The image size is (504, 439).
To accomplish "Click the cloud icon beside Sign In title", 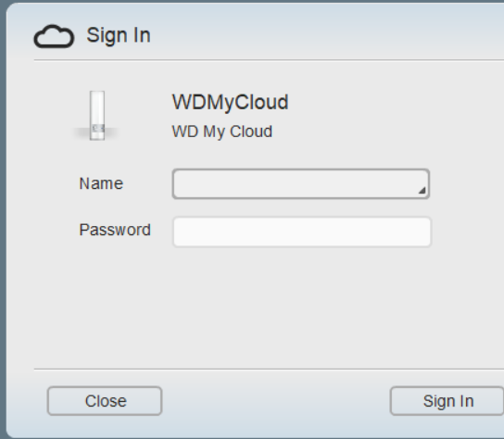I will (x=54, y=36).
